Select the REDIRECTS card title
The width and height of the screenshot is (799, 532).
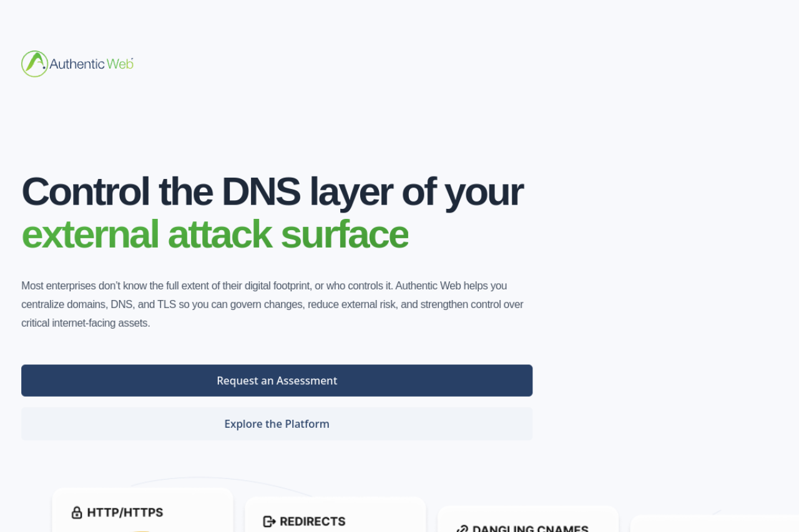312,521
